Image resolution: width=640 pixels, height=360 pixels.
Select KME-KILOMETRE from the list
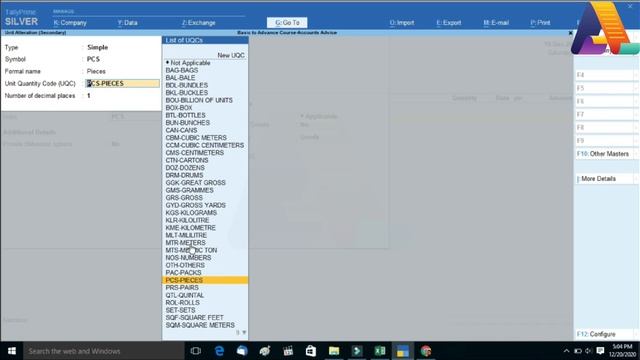click(190, 227)
